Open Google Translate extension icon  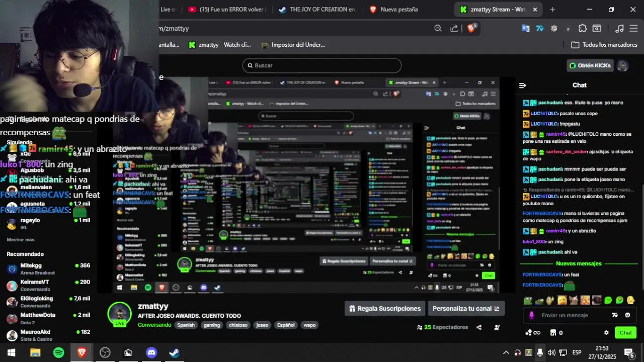coord(525,28)
